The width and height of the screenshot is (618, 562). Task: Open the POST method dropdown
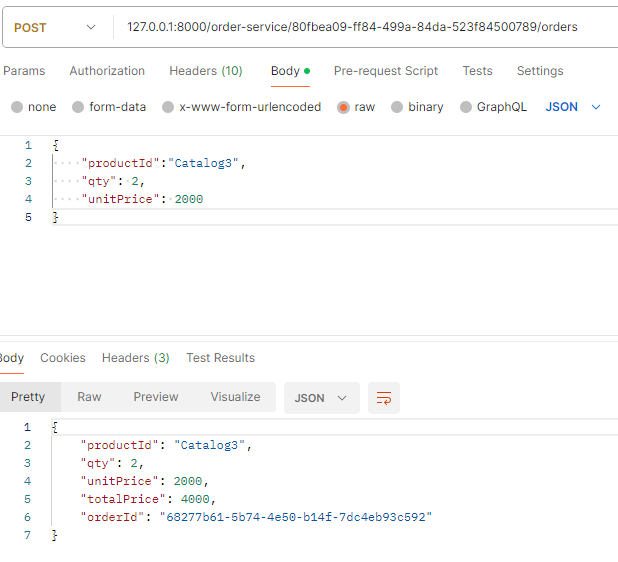coord(55,28)
